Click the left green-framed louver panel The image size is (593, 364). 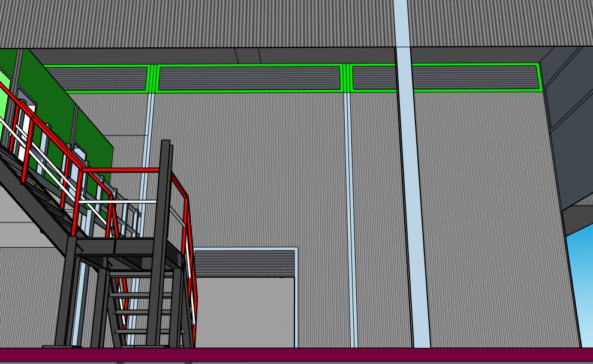pos(96,79)
